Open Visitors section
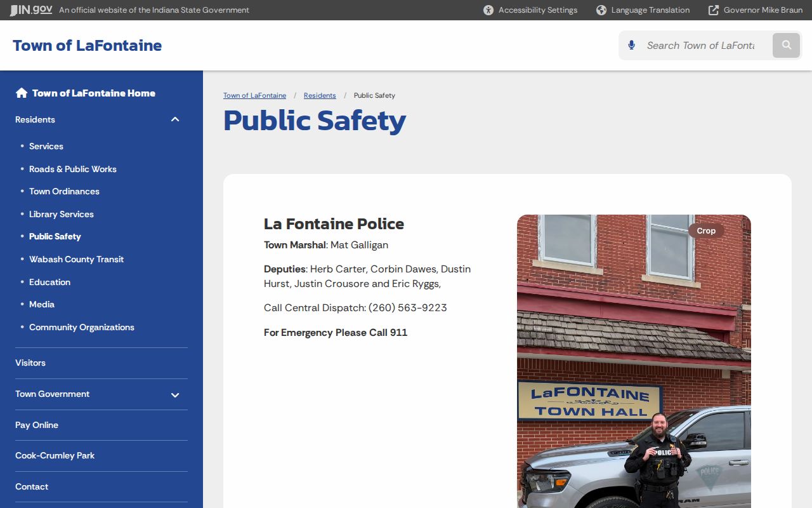 (30, 363)
